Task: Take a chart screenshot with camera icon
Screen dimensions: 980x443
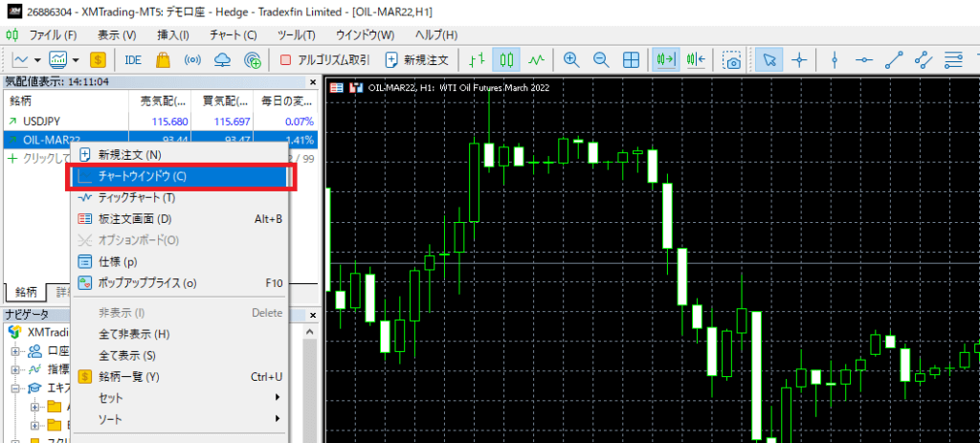Action: pos(732,60)
